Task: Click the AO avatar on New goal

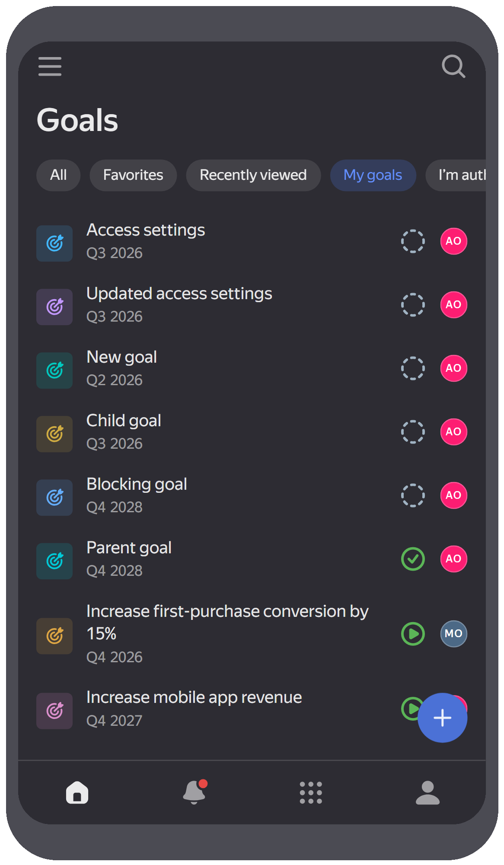Action: (453, 368)
